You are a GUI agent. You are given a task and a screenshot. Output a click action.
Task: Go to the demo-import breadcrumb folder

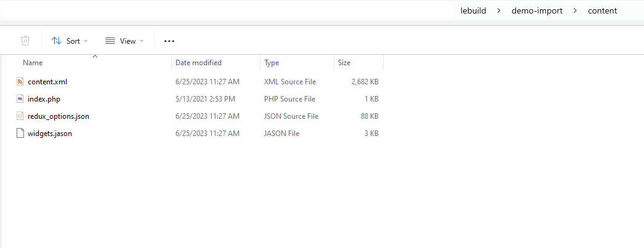(537, 11)
